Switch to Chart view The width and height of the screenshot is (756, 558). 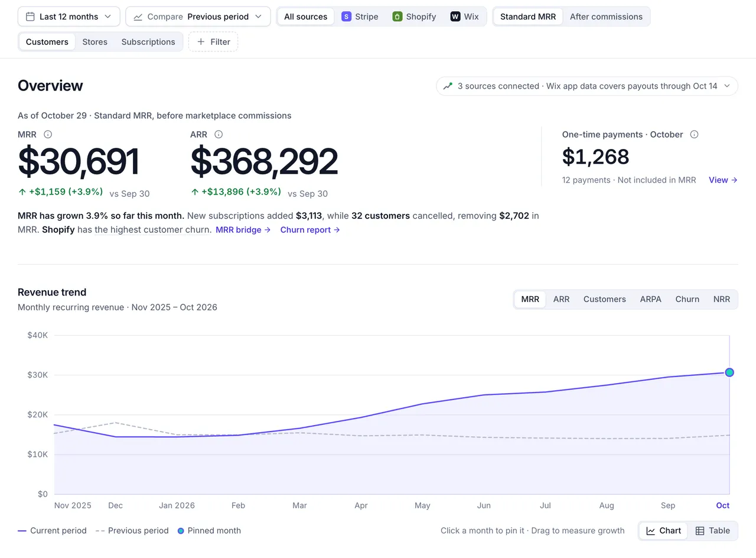coord(663,531)
